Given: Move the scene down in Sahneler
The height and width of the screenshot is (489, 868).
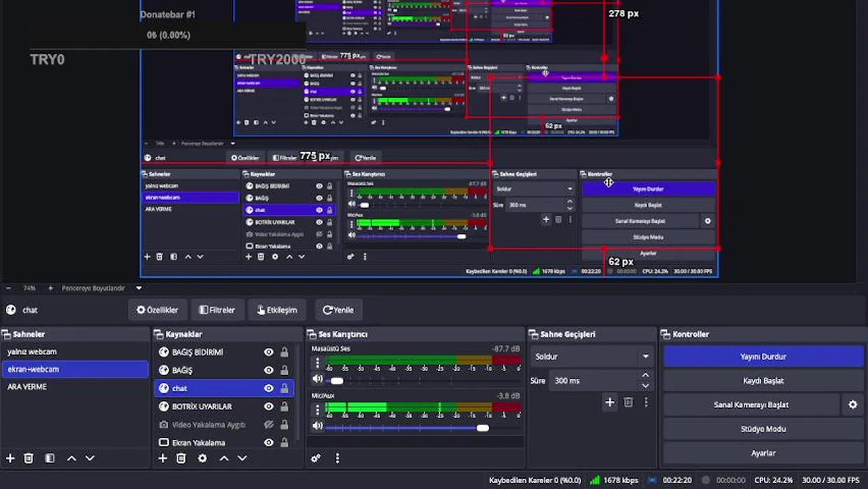Looking at the screenshot, I should [90, 458].
